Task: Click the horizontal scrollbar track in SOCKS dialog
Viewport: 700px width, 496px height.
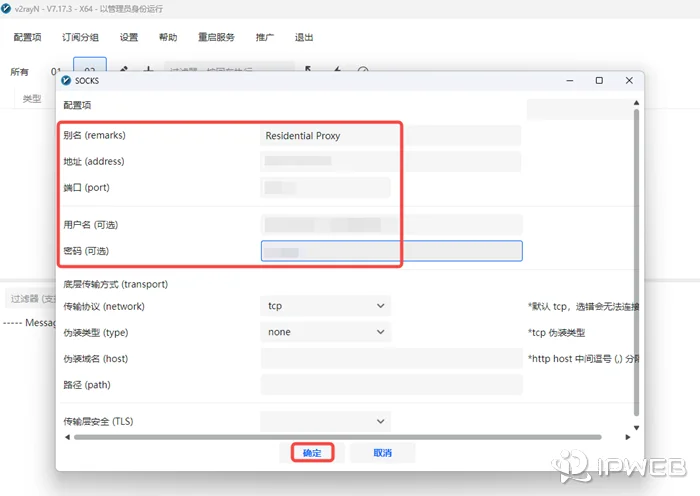Action: [338, 437]
